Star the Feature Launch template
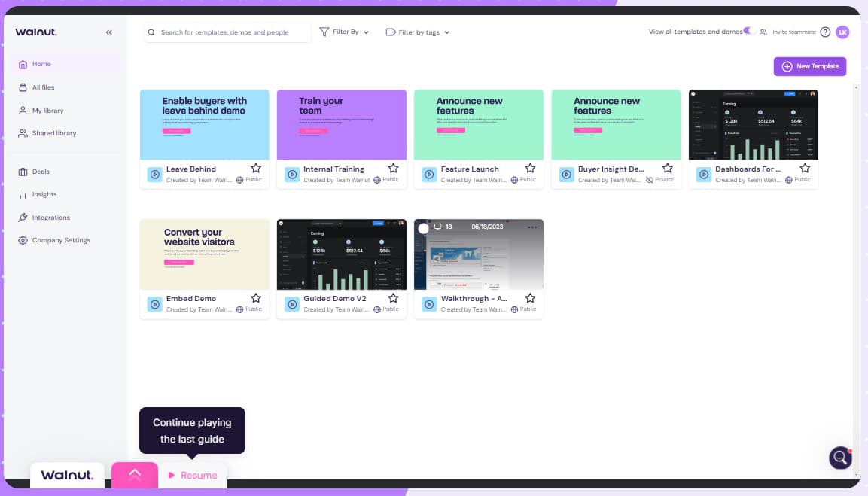 click(x=530, y=169)
